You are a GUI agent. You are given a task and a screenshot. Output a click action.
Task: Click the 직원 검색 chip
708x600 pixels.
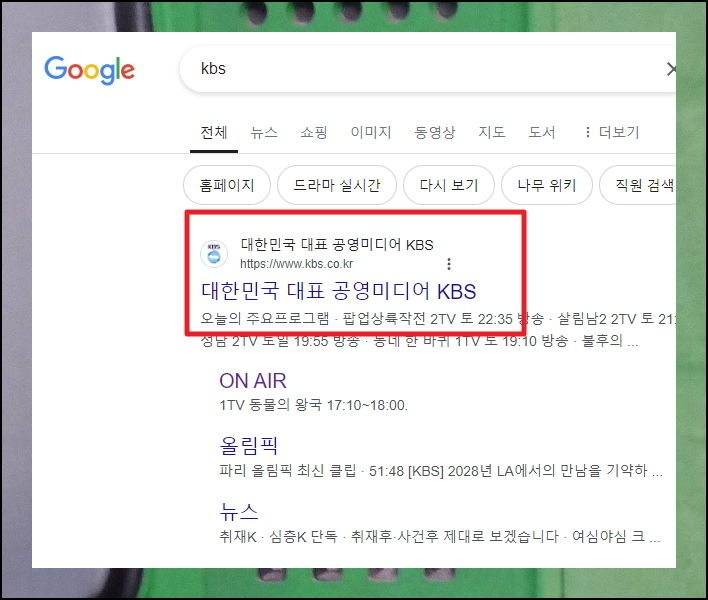pyautogui.click(x=640, y=185)
